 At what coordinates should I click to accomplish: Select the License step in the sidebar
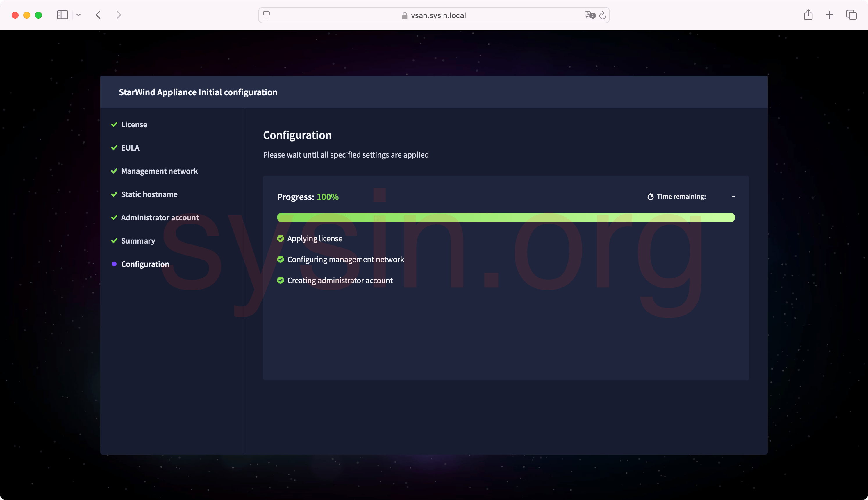tap(134, 125)
